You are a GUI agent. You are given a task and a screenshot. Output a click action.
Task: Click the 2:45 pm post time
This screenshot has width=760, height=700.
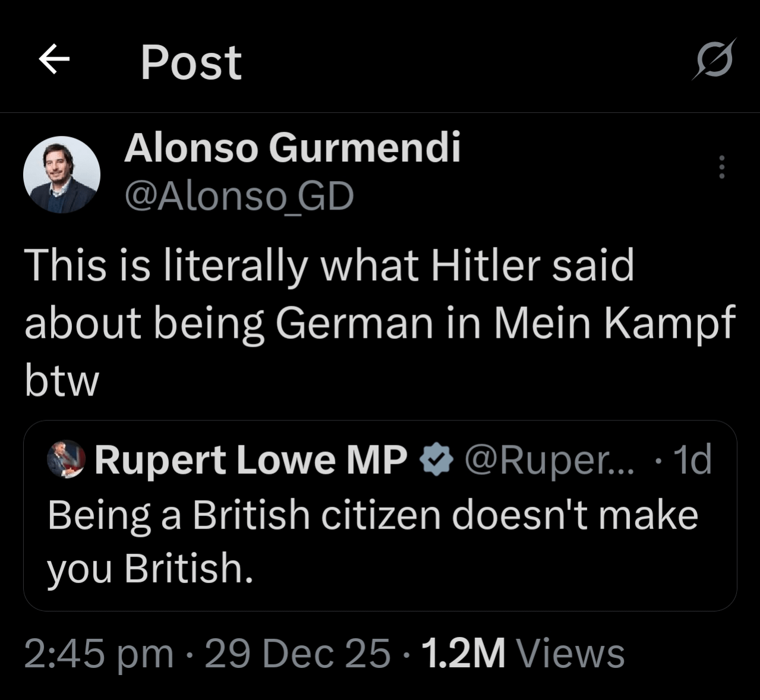99,654
